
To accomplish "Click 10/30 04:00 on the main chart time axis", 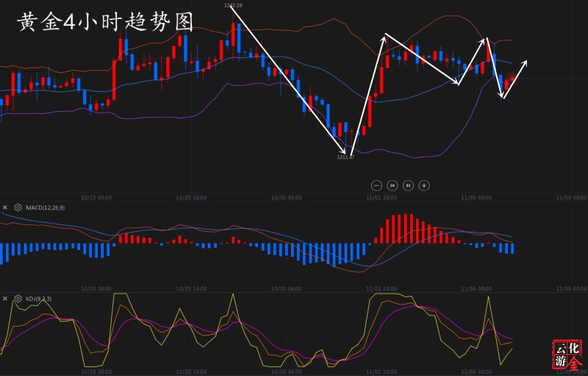I will [287, 197].
